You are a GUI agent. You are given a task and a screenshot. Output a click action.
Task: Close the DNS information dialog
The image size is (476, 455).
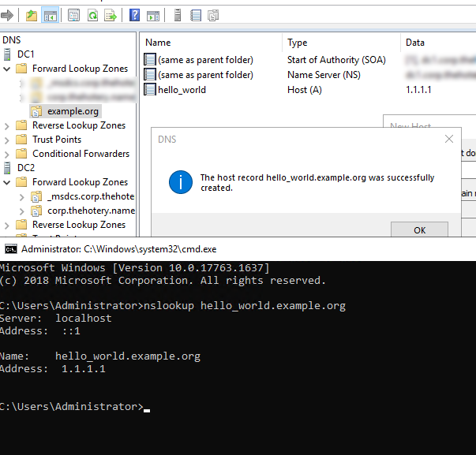(449, 139)
